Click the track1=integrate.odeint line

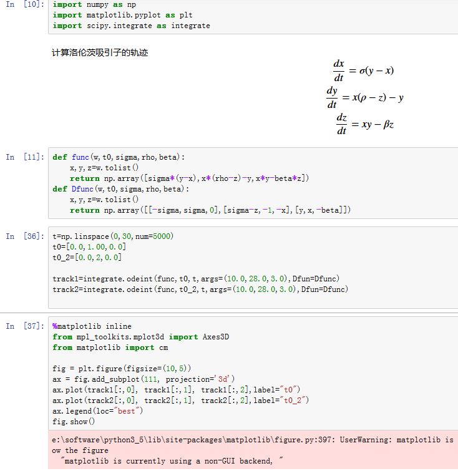click(196, 278)
